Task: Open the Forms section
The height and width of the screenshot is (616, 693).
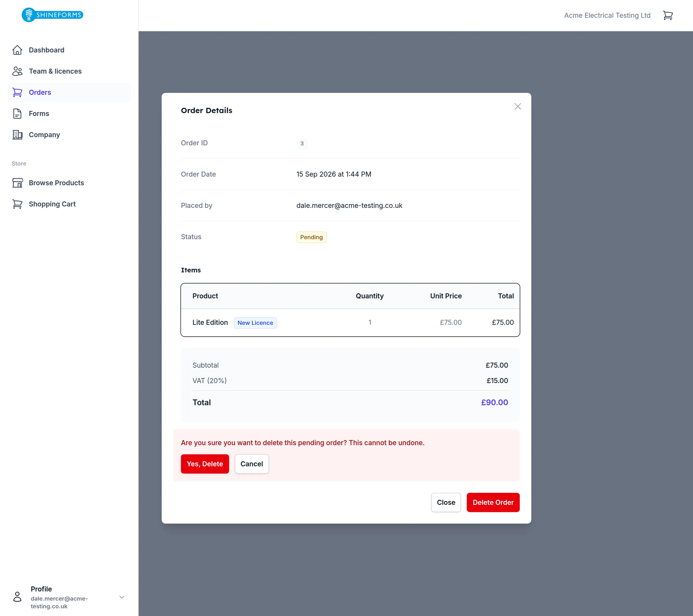Action: (x=69, y=114)
